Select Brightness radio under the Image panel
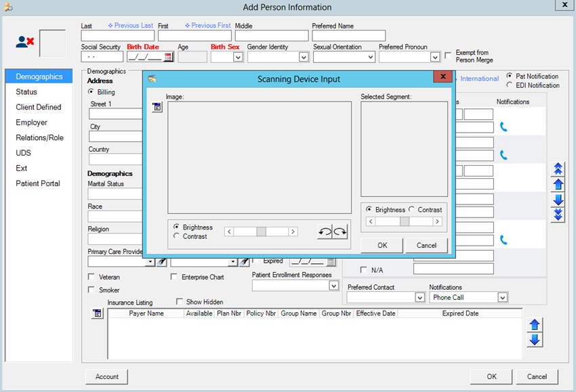576x392 pixels. (x=176, y=227)
